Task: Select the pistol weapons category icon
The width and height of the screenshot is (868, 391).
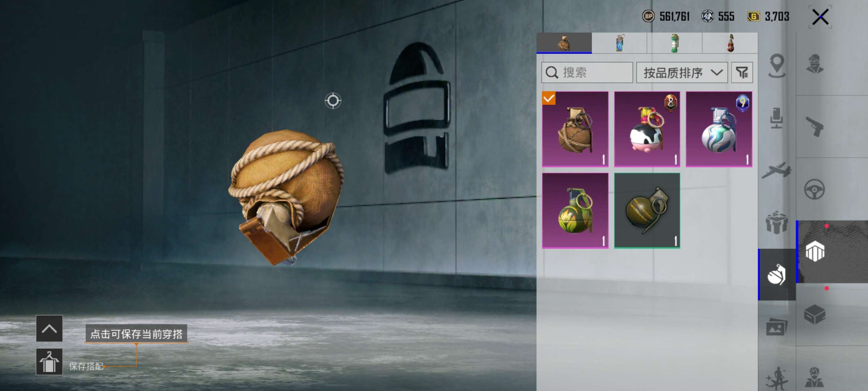Action: pyautogui.click(x=814, y=127)
